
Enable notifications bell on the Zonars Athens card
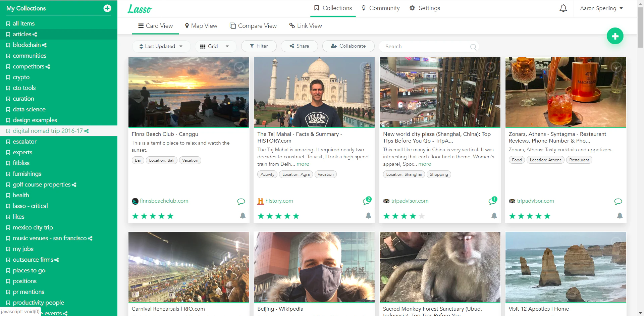pos(620,216)
